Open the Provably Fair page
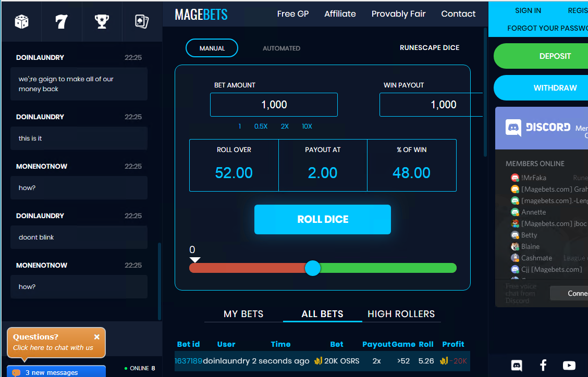 (399, 14)
